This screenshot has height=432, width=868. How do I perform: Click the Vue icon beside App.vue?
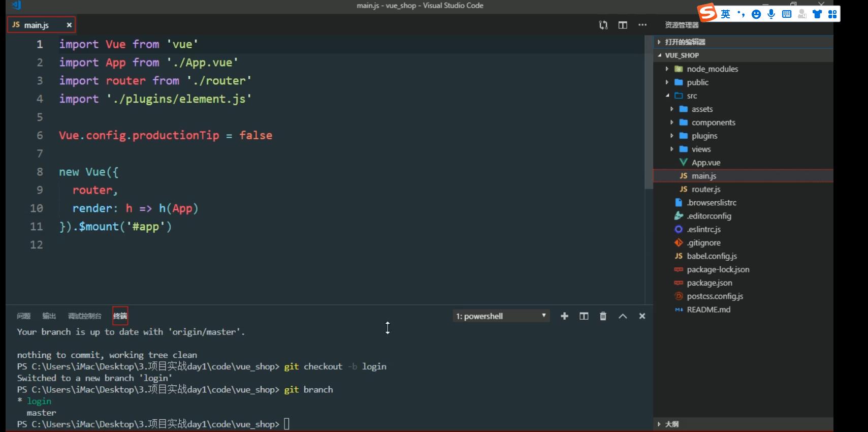(x=683, y=163)
